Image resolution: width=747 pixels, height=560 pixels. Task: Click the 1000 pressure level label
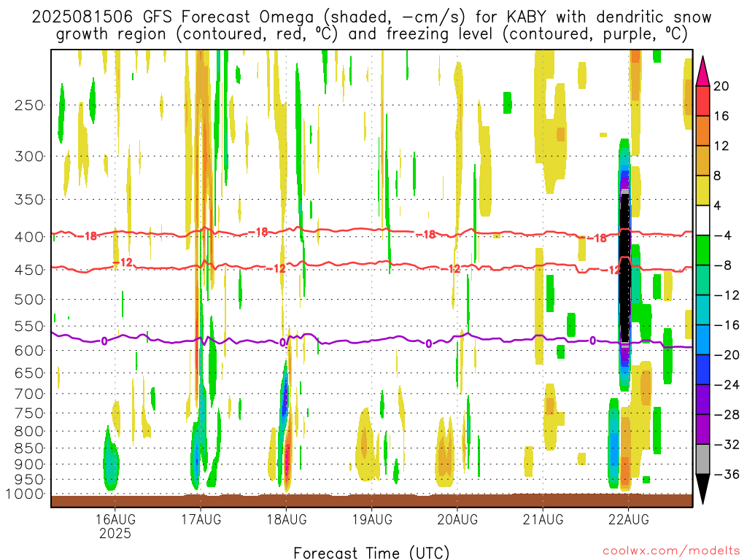[x=25, y=494]
